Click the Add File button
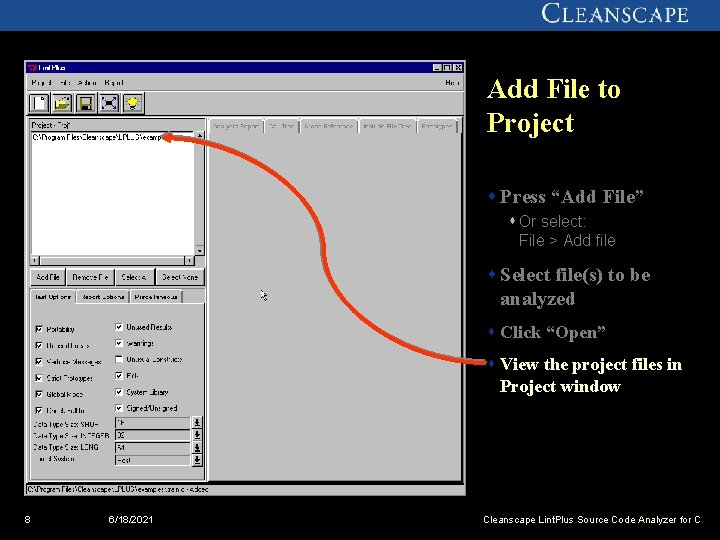 click(48, 277)
